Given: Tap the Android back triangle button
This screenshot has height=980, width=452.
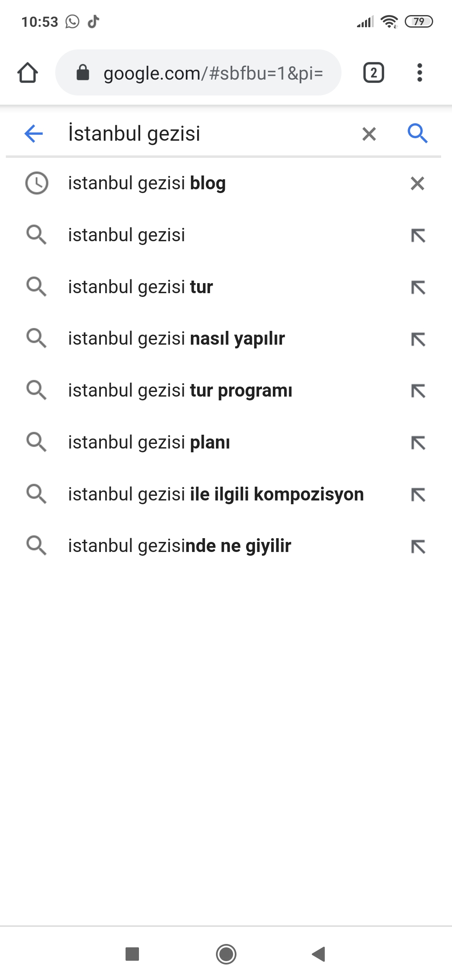Looking at the screenshot, I should (x=319, y=954).
